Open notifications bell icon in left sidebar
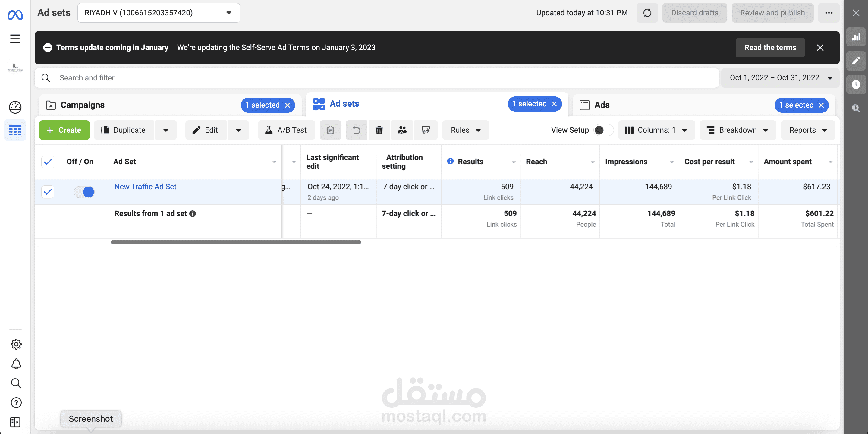The image size is (868, 434). point(16,364)
